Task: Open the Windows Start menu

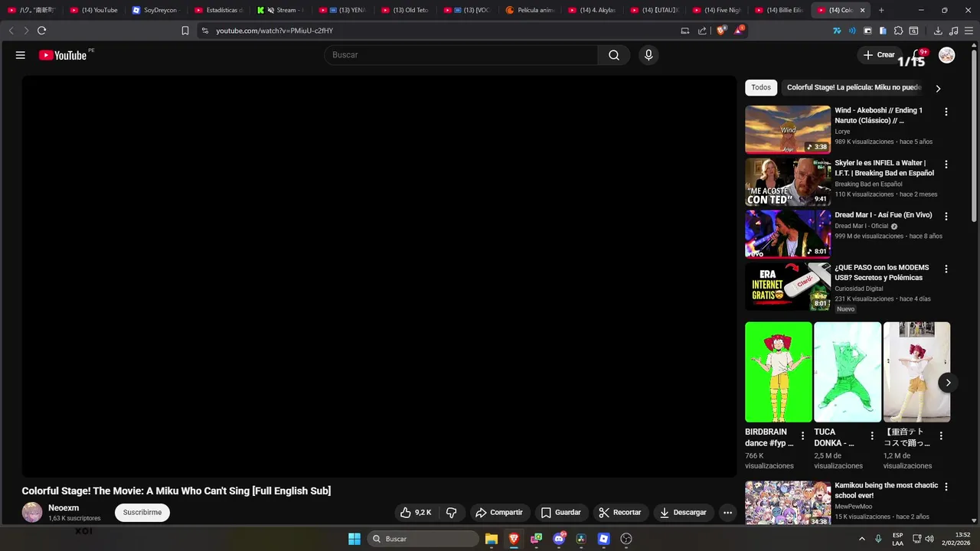Action: pos(354,539)
